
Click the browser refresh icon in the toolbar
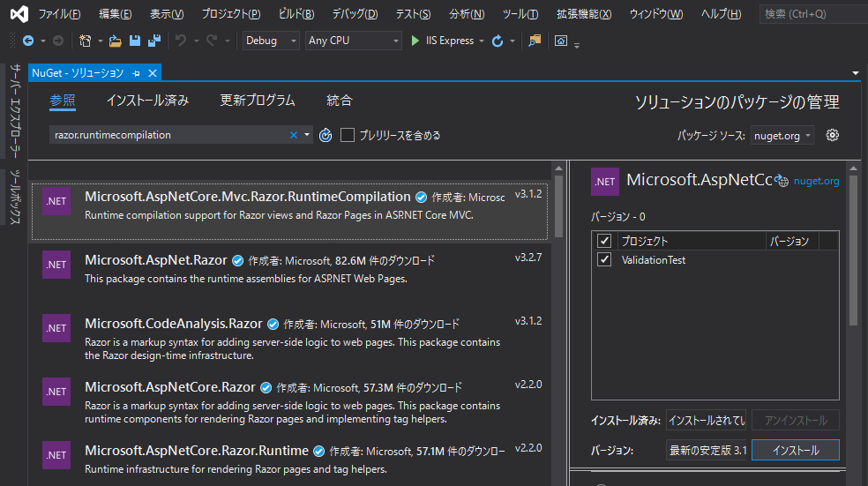tap(498, 41)
